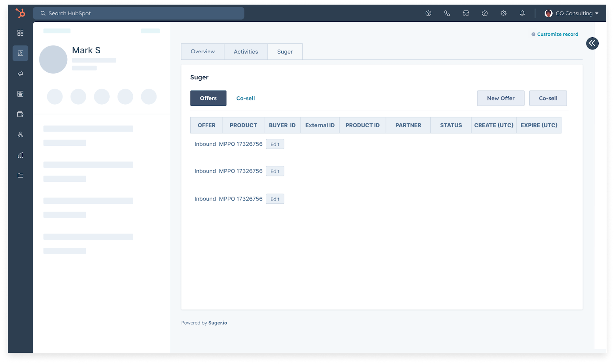
Task: Open the settings gear icon
Action: 503,13
